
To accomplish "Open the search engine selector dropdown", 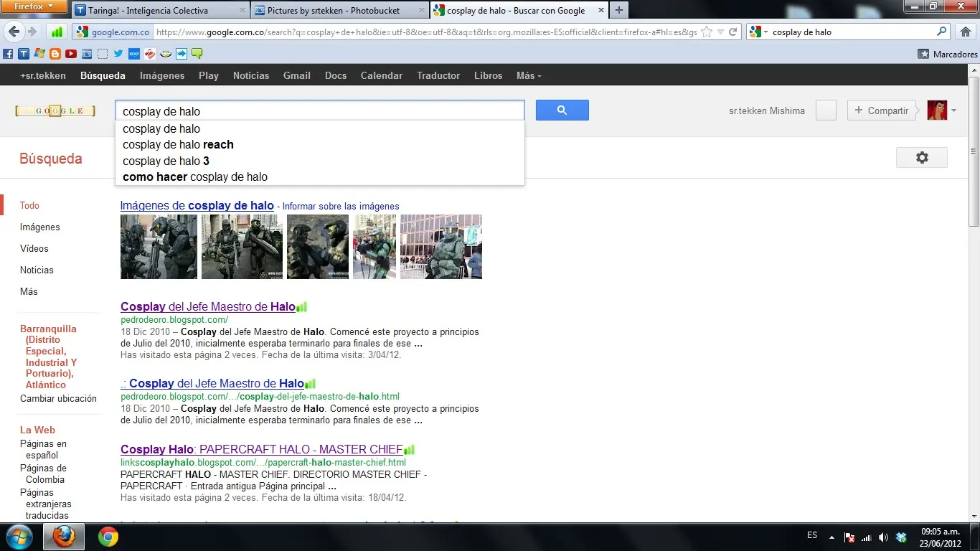I will coord(758,32).
